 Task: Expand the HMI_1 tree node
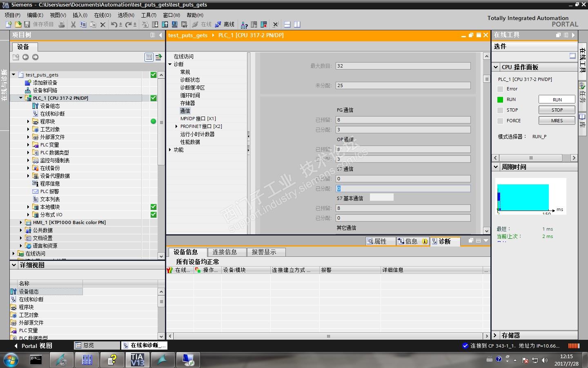point(21,222)
